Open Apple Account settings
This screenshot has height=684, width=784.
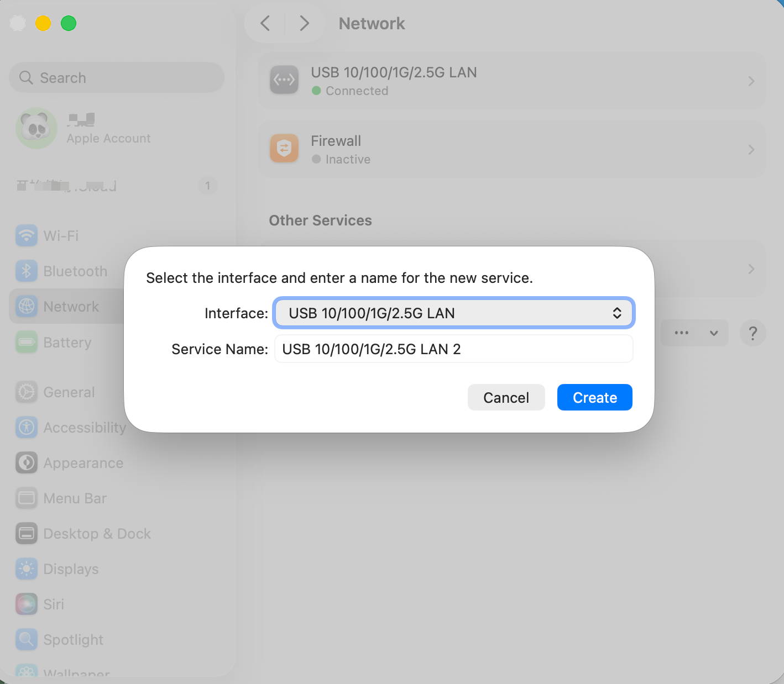[116, 128]
